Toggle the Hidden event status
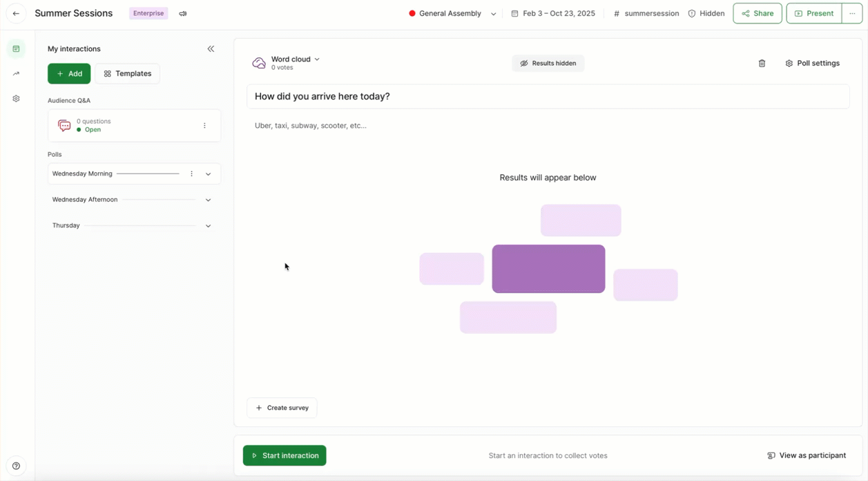The image size is (868, 481). (x=706, y=14)
